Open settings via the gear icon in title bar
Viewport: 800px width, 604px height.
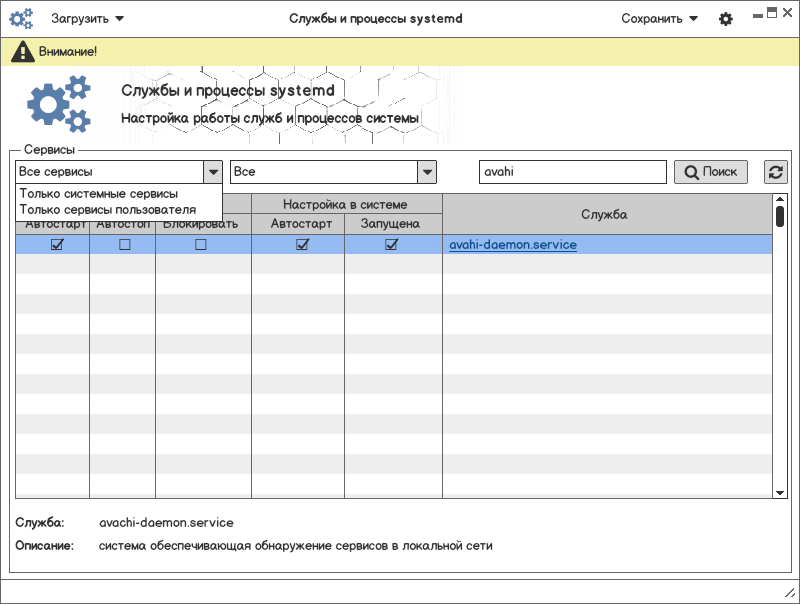pos(726,19)
